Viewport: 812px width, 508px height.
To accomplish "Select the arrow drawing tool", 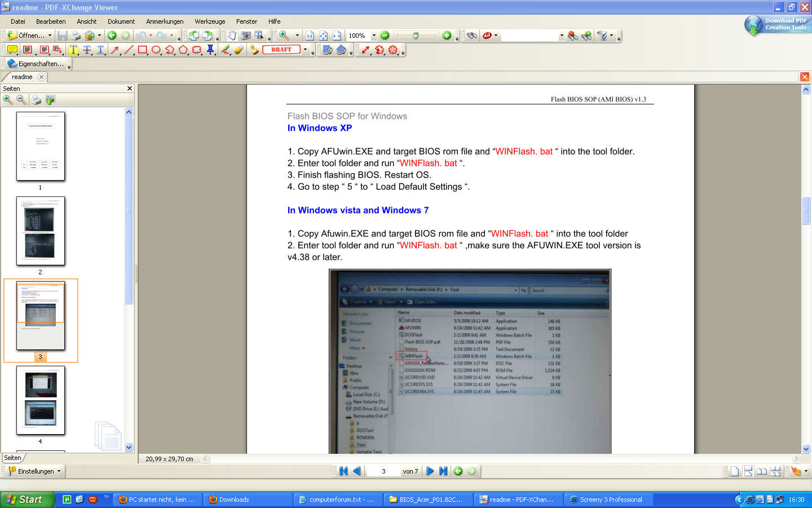I will (115, 50).
